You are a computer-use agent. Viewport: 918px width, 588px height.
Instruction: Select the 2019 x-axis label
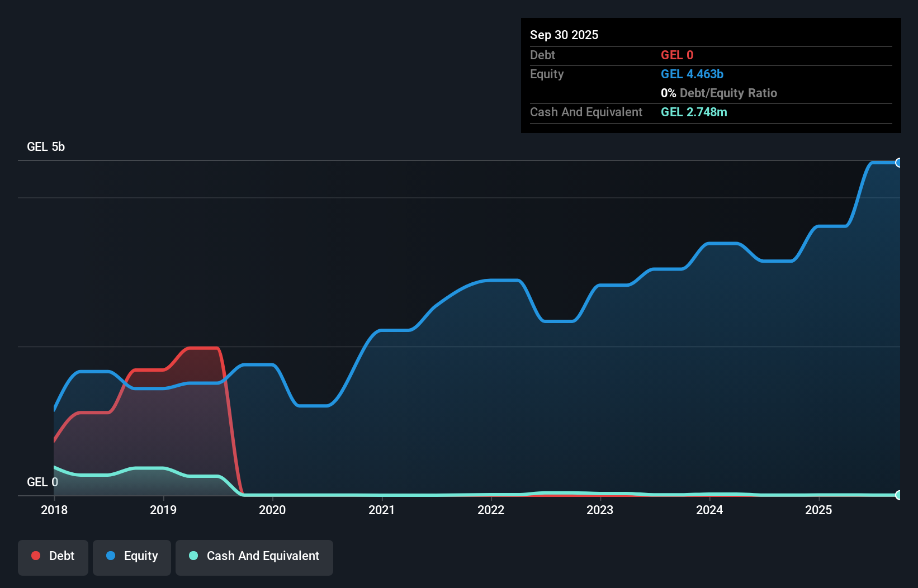[x=163, y=510]
